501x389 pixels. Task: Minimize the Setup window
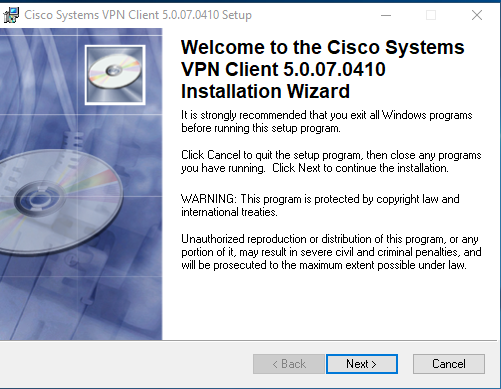click(x=386, y=15)
